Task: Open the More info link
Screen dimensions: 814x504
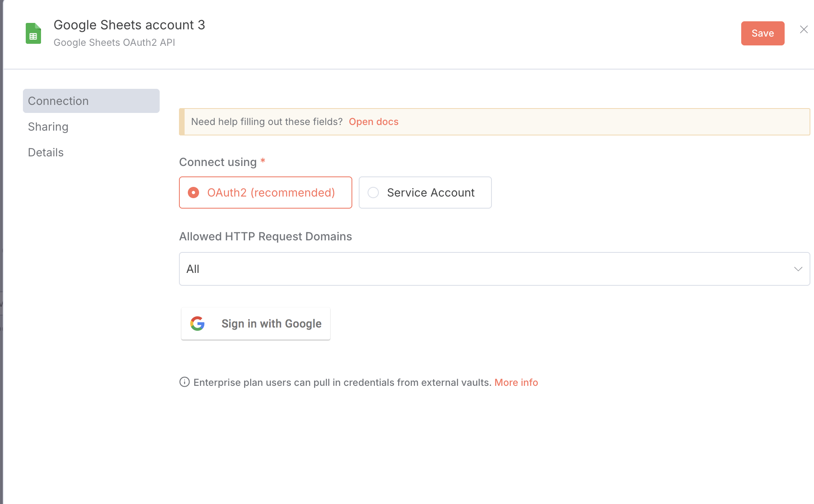Action: (516, 382)
